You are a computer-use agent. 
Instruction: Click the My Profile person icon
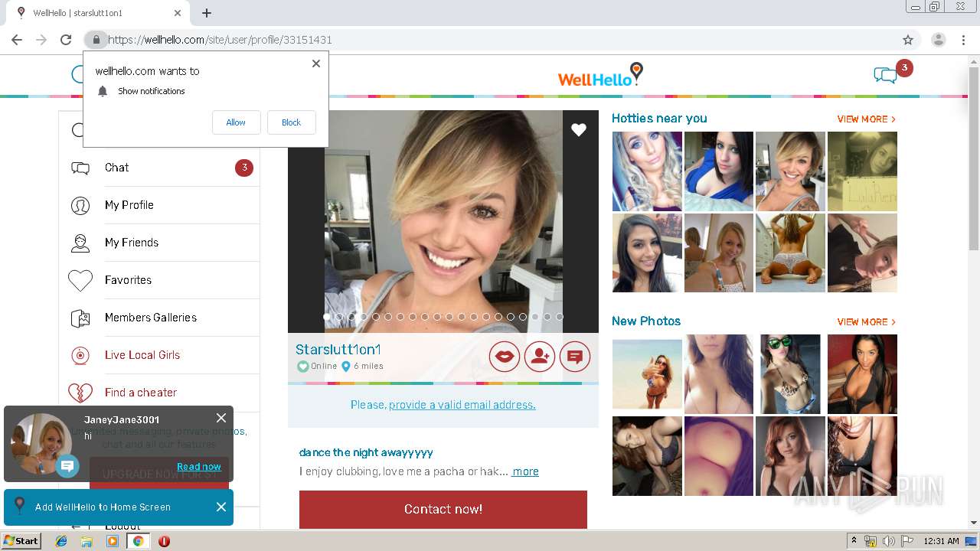point(80,205)
